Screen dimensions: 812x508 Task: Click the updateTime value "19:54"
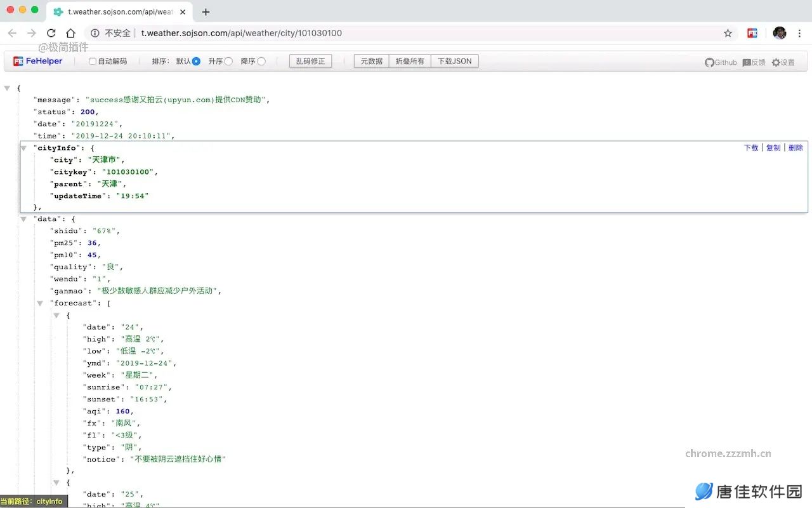point(132,196)
